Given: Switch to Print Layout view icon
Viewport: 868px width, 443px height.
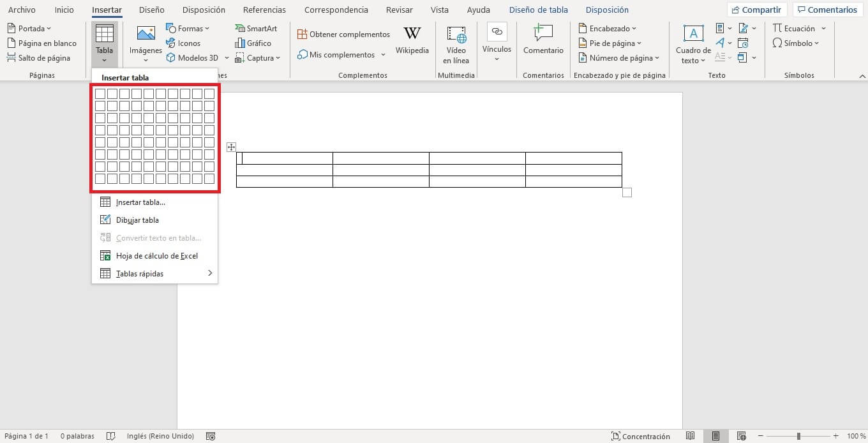Looking at the screenshot, I should click(715, 436).
